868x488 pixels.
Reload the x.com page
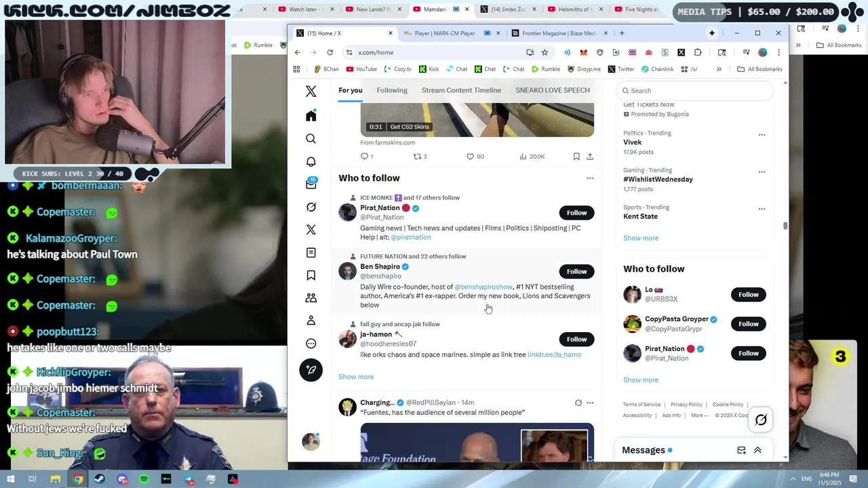tap(330, 52)
